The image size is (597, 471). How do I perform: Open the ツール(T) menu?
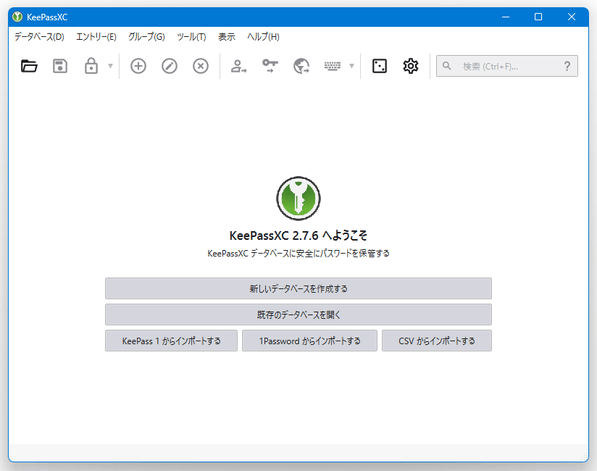click(191, 37)
